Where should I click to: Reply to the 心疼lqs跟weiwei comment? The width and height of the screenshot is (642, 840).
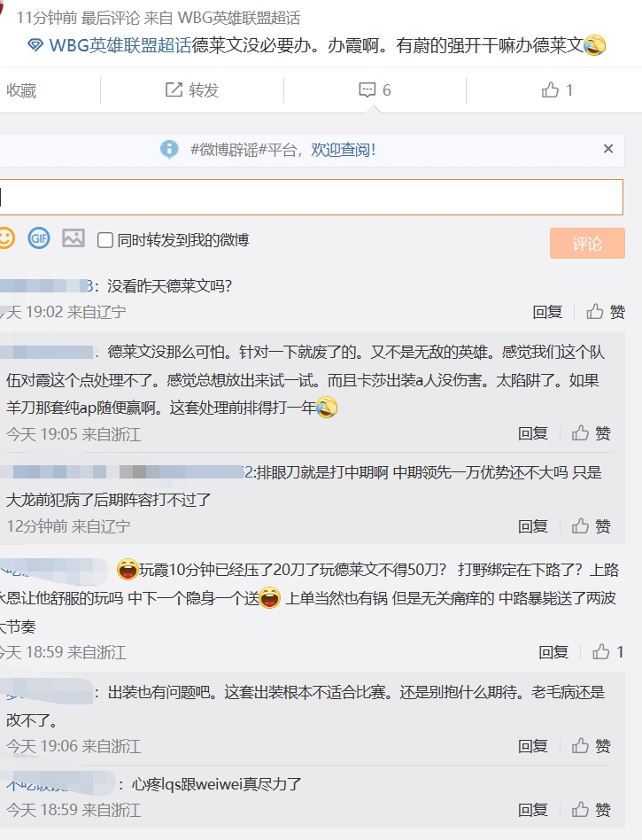coord(533,810)
